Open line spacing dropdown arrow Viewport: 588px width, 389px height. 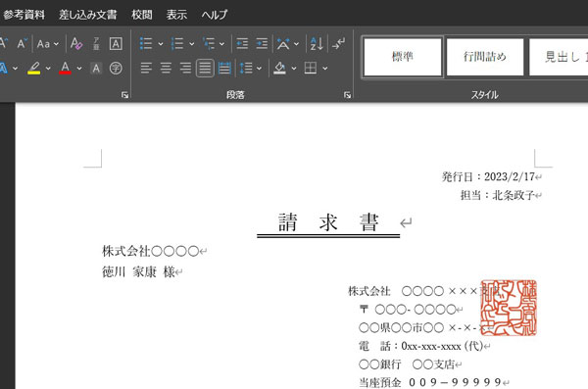click(259, 69)
